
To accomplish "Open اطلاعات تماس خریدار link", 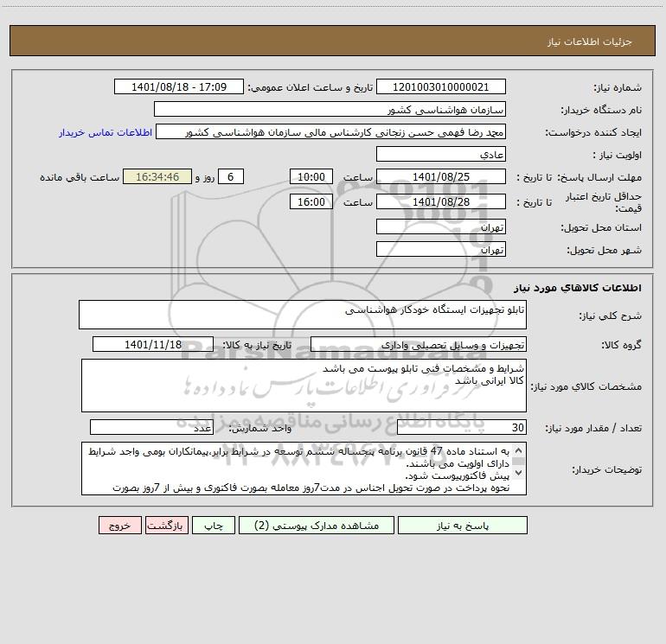I will pyautogui.click(x=106, y=132).
